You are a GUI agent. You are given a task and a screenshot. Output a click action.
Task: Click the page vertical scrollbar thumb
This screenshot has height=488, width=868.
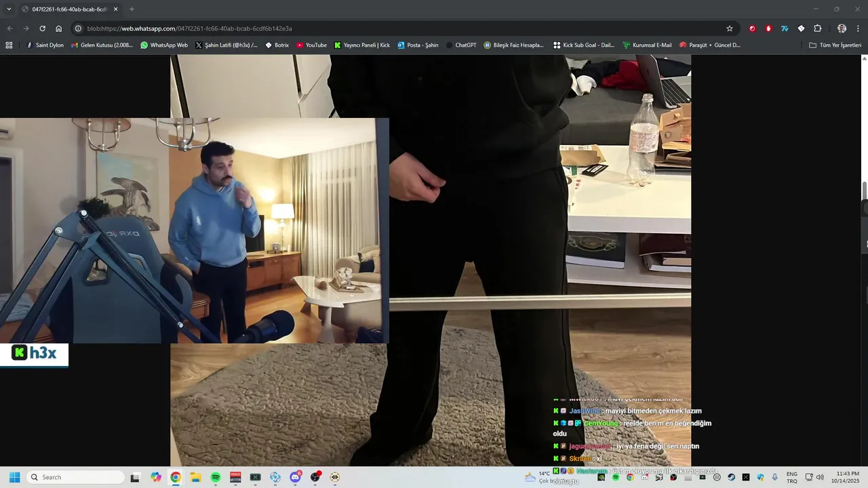coord(865,191)
